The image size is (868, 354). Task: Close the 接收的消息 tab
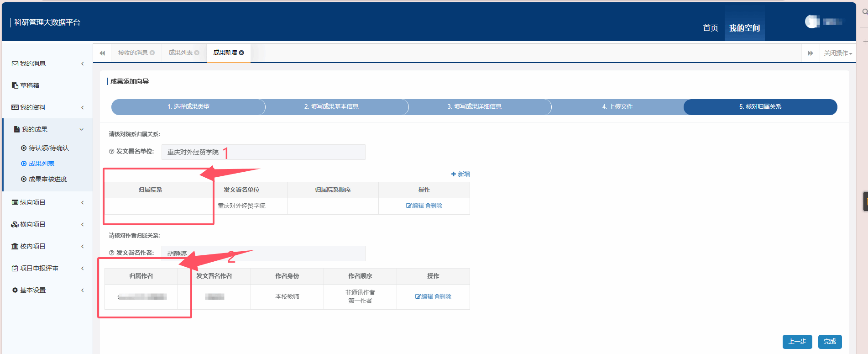coord(152,53)
